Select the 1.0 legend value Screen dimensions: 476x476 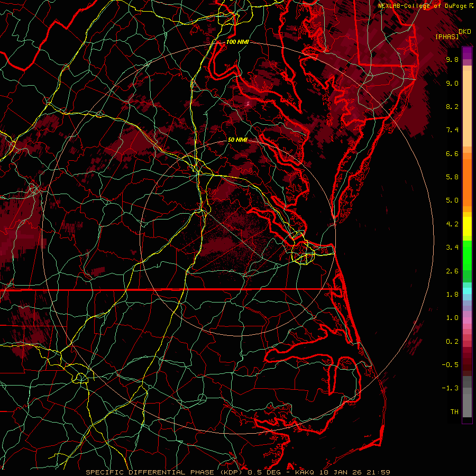coord(452,318)
